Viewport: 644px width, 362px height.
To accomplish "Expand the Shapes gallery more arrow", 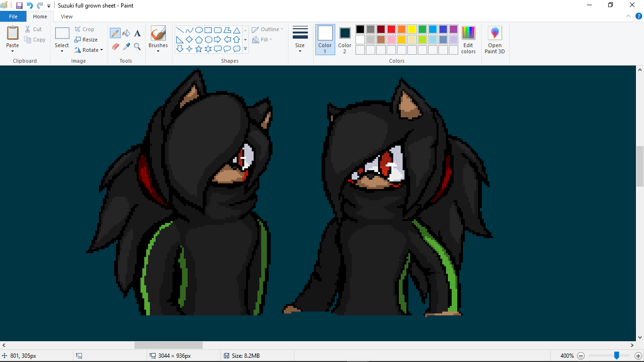I will point(245,49).
